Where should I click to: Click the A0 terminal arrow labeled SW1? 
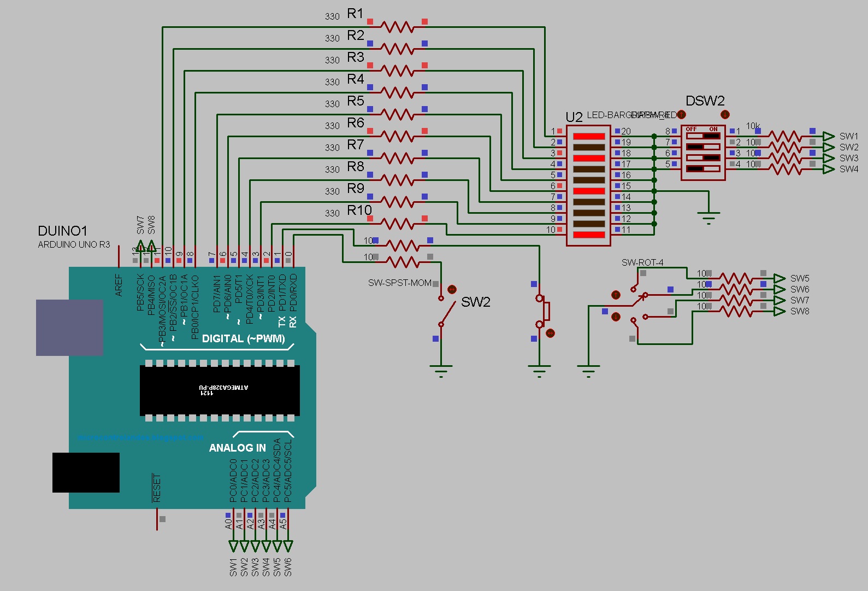click(233, 546)
